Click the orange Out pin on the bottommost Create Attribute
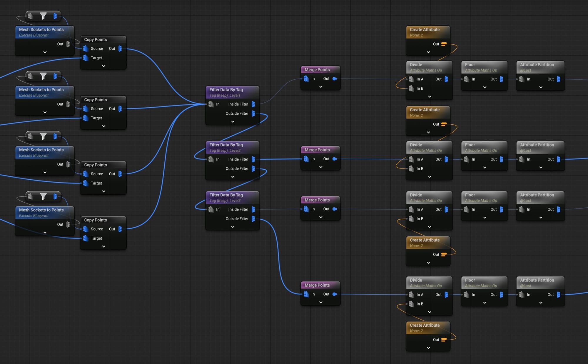Image resolution: width=588 pixels, height=364 pixels. pyautogui.click(x=444, y=340)
